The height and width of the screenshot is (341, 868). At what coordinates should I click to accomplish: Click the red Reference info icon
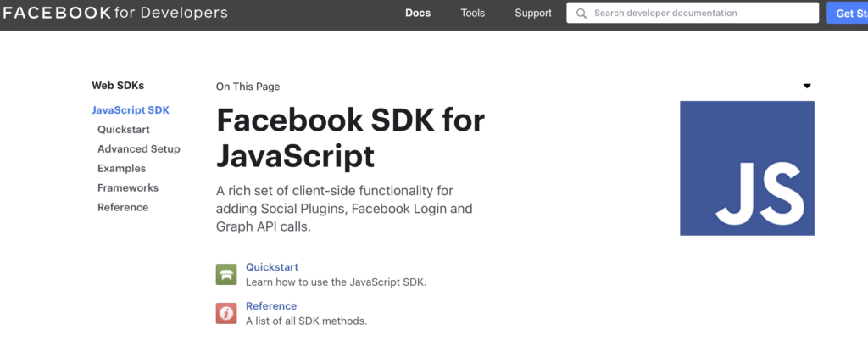tap(226, 313)
